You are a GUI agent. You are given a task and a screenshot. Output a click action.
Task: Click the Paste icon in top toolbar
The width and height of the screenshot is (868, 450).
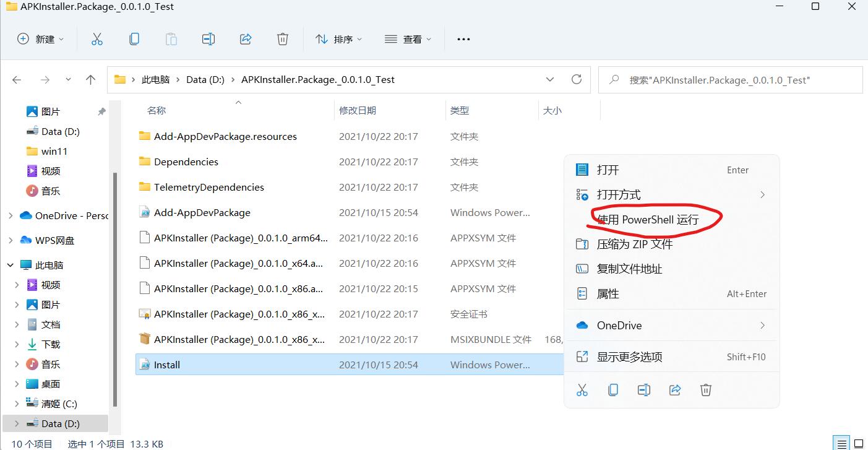coord(171,39)
